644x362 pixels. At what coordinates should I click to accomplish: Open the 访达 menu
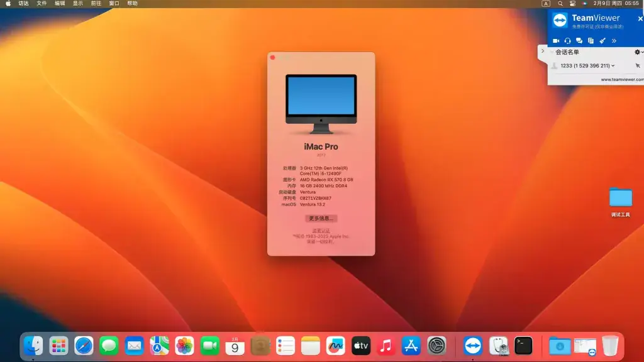tap(23, 3)
